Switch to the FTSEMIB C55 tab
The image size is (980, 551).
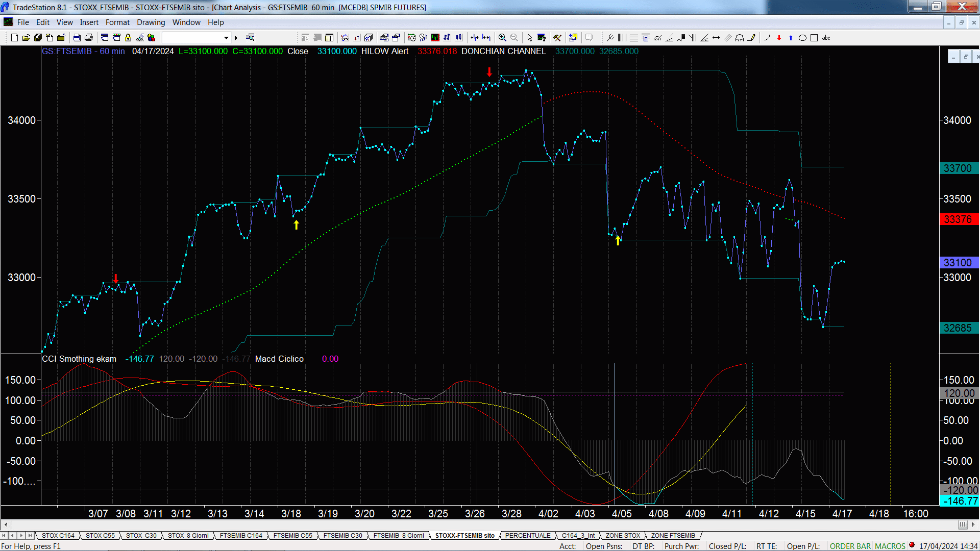pyautogui.click(x=292, y=536)
